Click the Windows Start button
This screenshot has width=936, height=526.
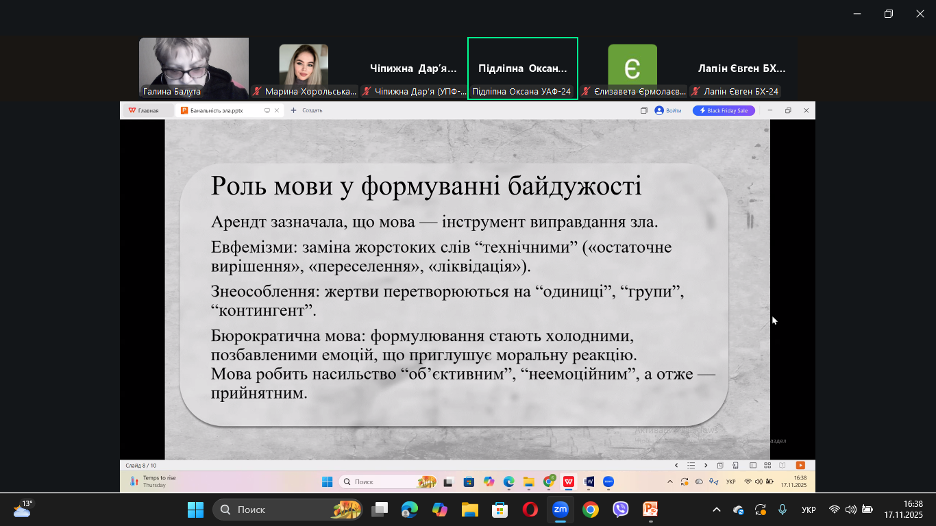click(x=195, y=509)
